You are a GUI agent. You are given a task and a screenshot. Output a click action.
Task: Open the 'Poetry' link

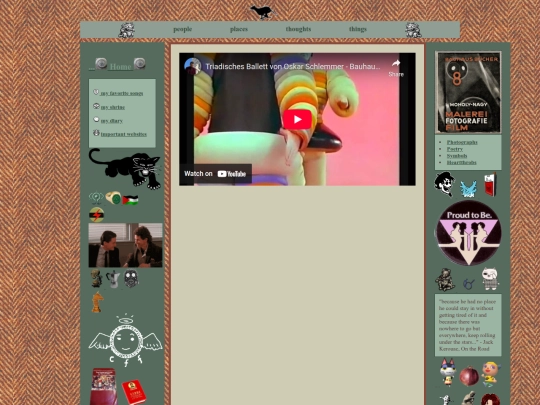click(455, 149)
